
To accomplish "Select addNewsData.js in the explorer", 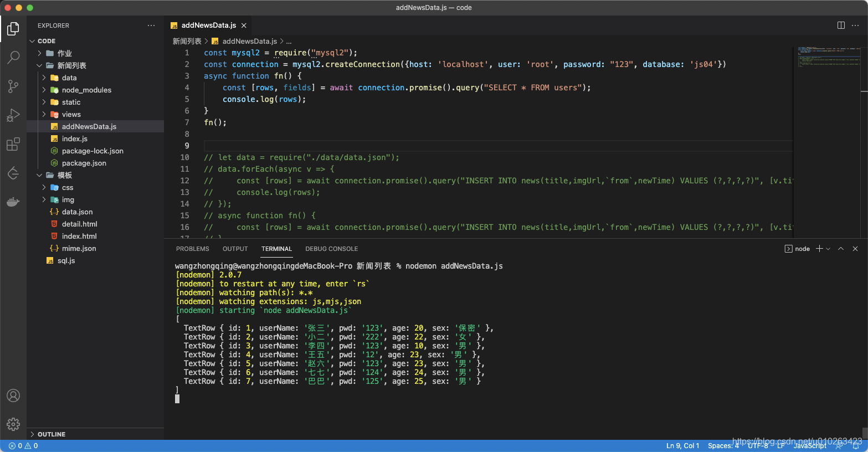I will (96, 126).
